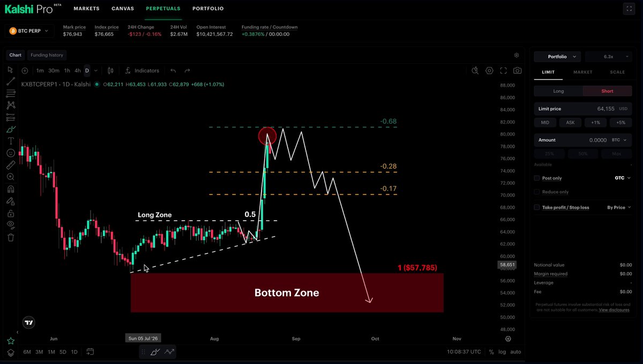Viewport: 643px width, 364px height.
Task: Enable the Post only checkbox
Action: [537, 178]
